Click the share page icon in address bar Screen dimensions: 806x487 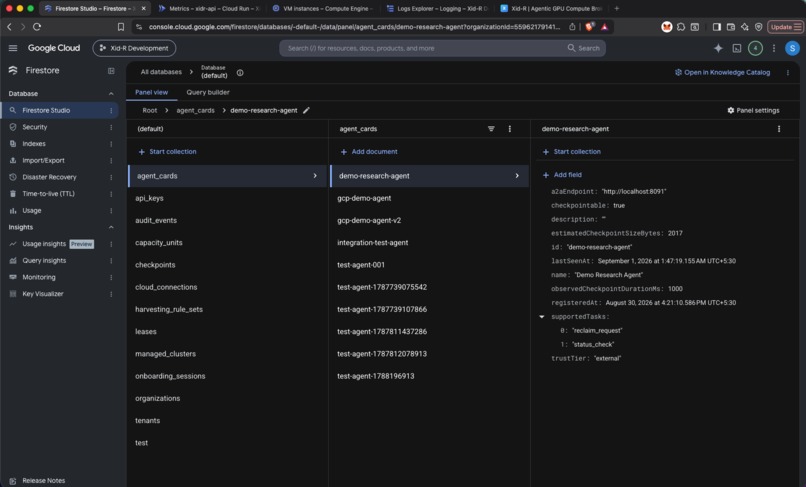(572, 27)
